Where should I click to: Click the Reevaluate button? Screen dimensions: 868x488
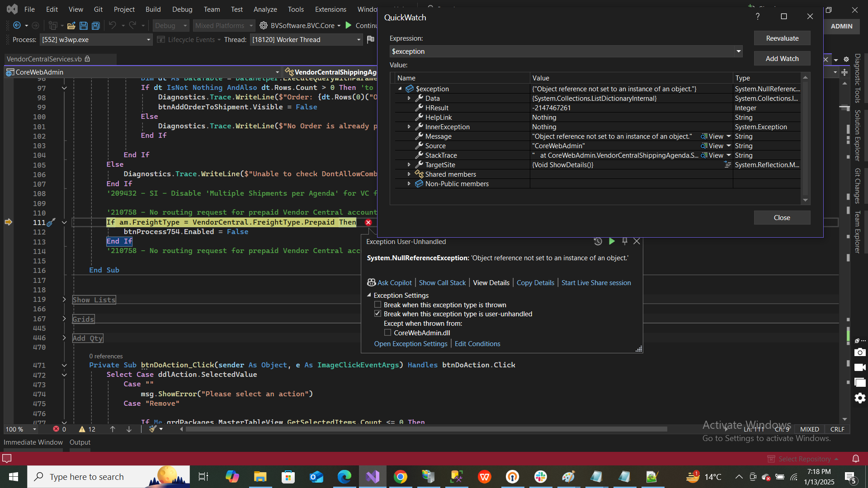(x=782, y=38)
